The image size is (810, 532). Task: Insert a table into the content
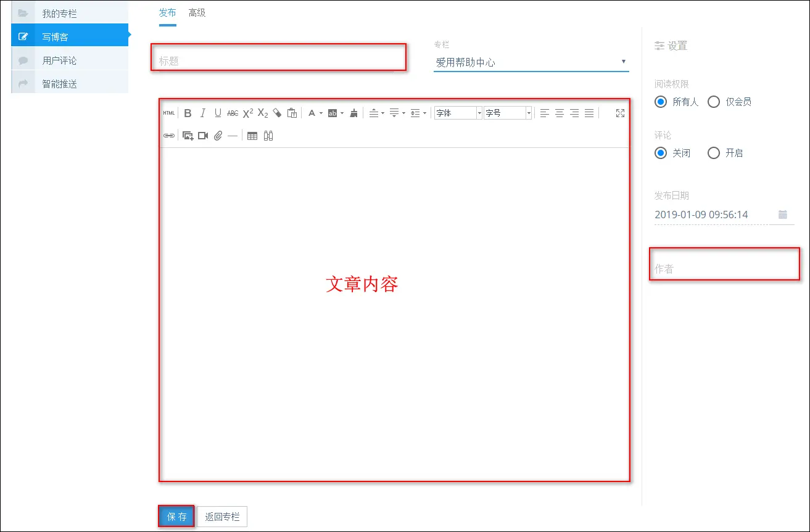(x=252, y=136)
